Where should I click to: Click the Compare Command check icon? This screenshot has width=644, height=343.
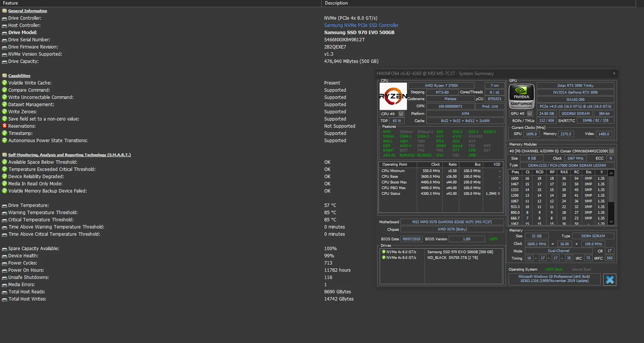pyautogui.click(x=5, y=90)
